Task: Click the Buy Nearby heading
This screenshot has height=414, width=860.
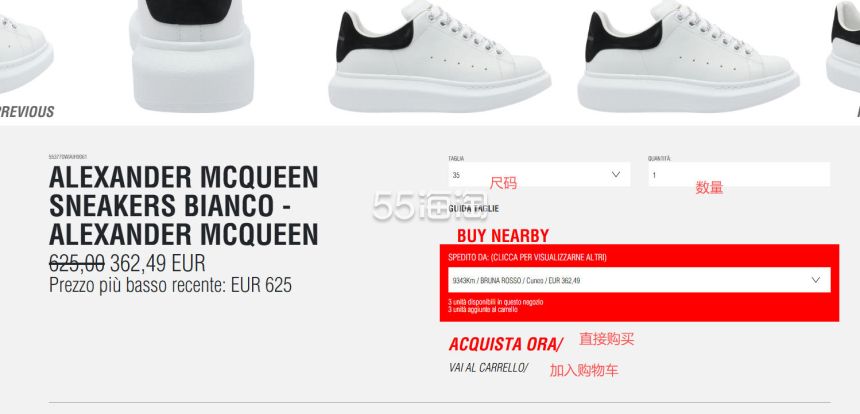Action: (503, 236)
